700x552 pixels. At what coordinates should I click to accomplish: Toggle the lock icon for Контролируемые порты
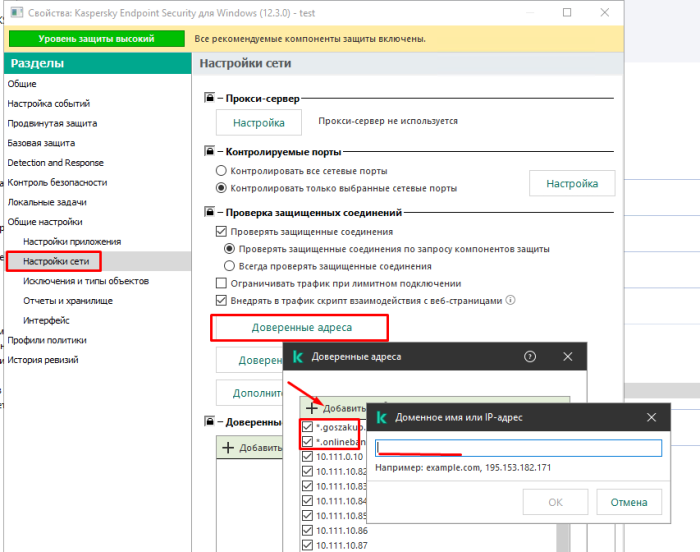(209, 152)
